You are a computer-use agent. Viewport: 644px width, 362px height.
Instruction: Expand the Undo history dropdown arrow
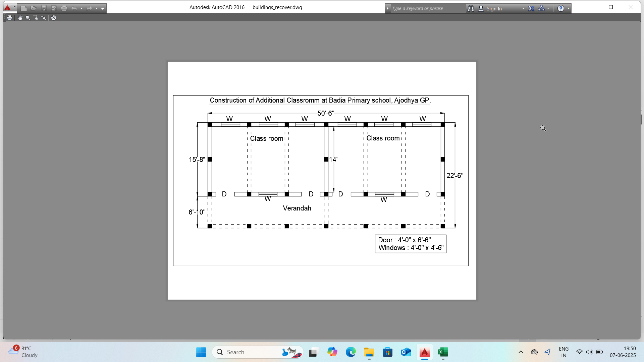pyautogui.click(x=82, y=8)
